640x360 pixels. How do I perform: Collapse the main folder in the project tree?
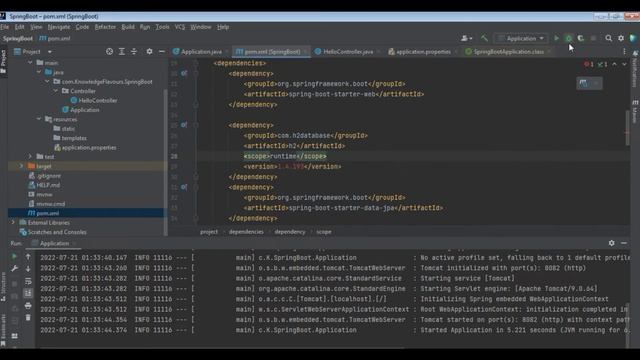click(30, 63)
